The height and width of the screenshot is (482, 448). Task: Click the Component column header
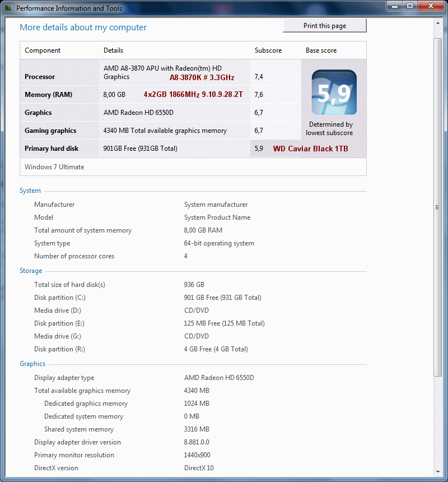tap(43, 50)
